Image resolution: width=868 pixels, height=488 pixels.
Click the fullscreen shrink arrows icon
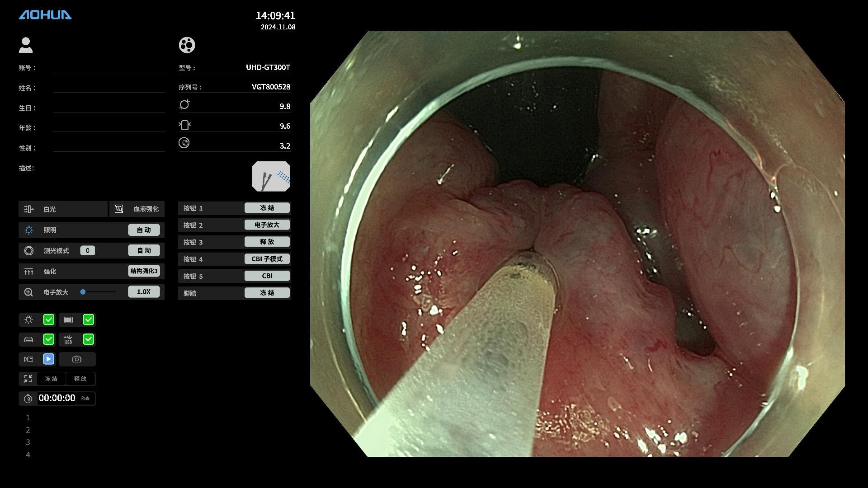pos(28,379)
